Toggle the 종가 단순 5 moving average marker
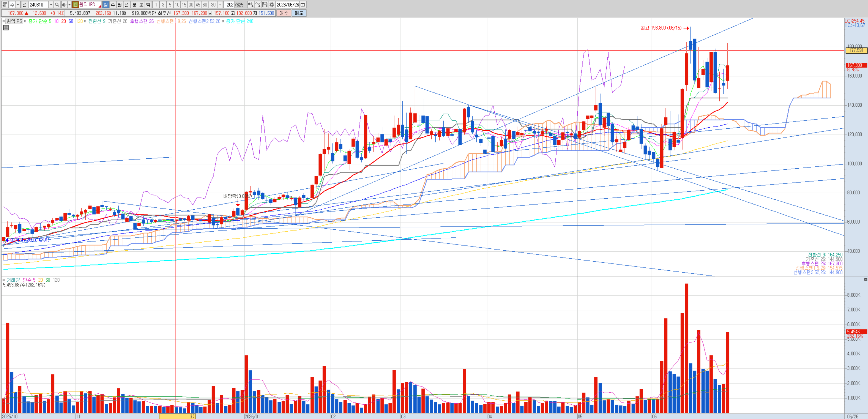868x419 pixels. tap(25, 21)
